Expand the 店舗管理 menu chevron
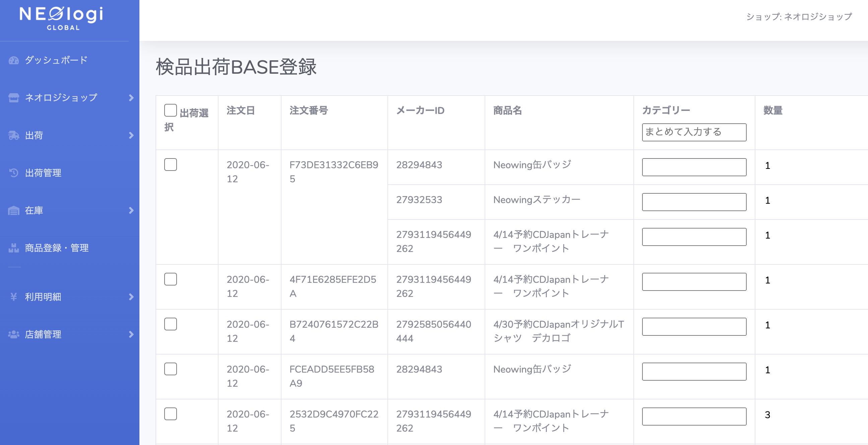This screenshot has height=445, width=868. 131,334
